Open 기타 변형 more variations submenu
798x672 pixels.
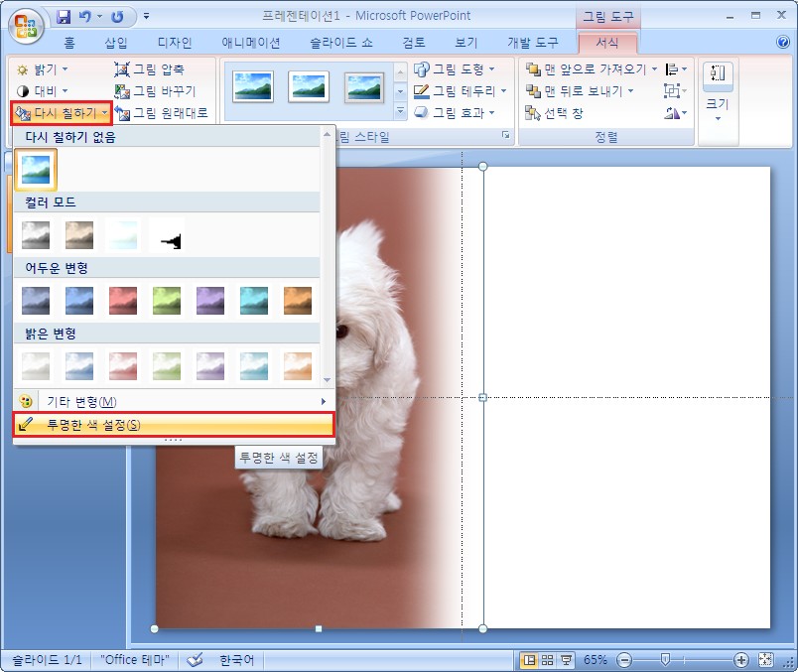173,402
